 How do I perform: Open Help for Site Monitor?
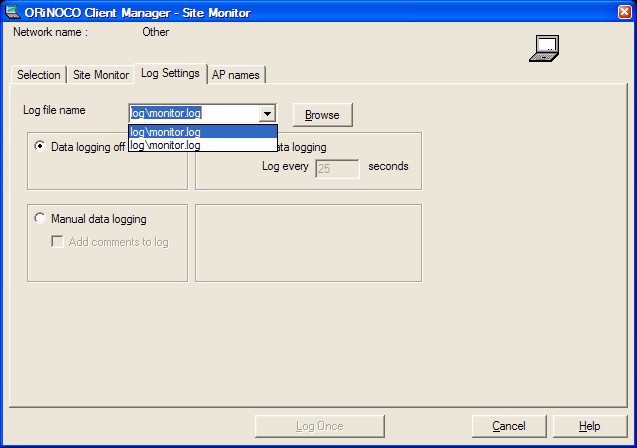[x=590, y=426]
